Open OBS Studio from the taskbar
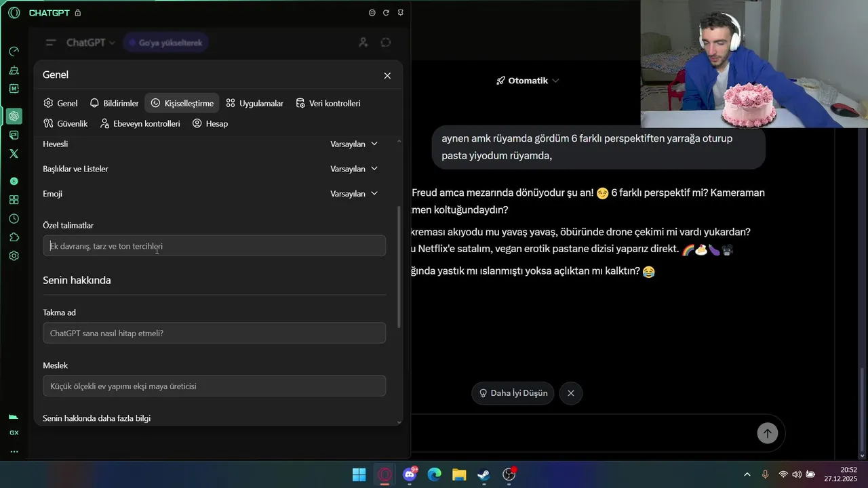Image resolution: width=868 pixels, height=488 pixels. pyautogui.click(x=509, y=474)
